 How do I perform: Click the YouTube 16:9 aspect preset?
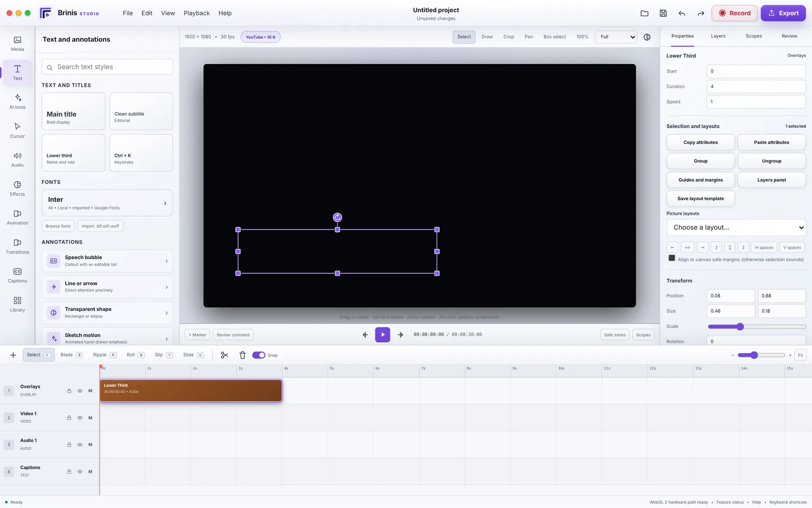click(260, 37)
